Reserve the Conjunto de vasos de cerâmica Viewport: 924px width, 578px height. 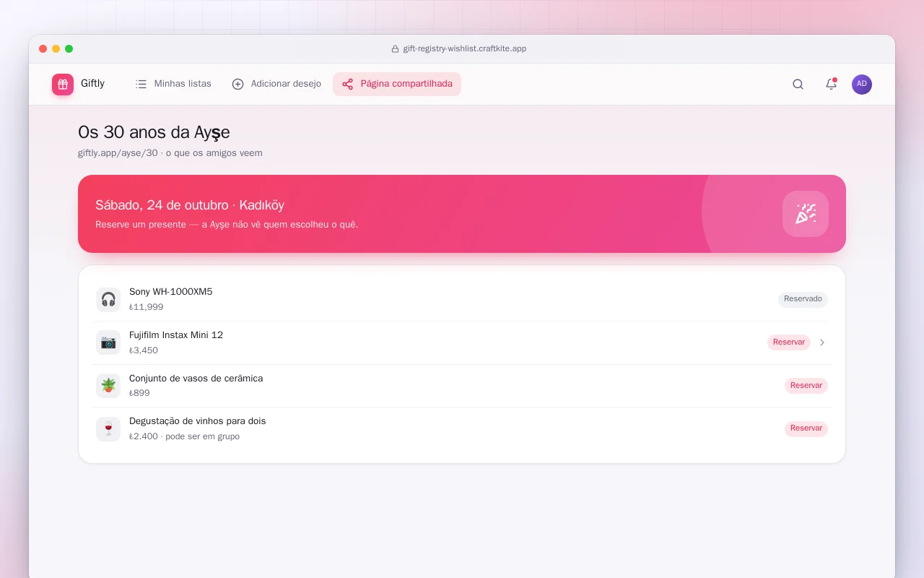(806, 386)
